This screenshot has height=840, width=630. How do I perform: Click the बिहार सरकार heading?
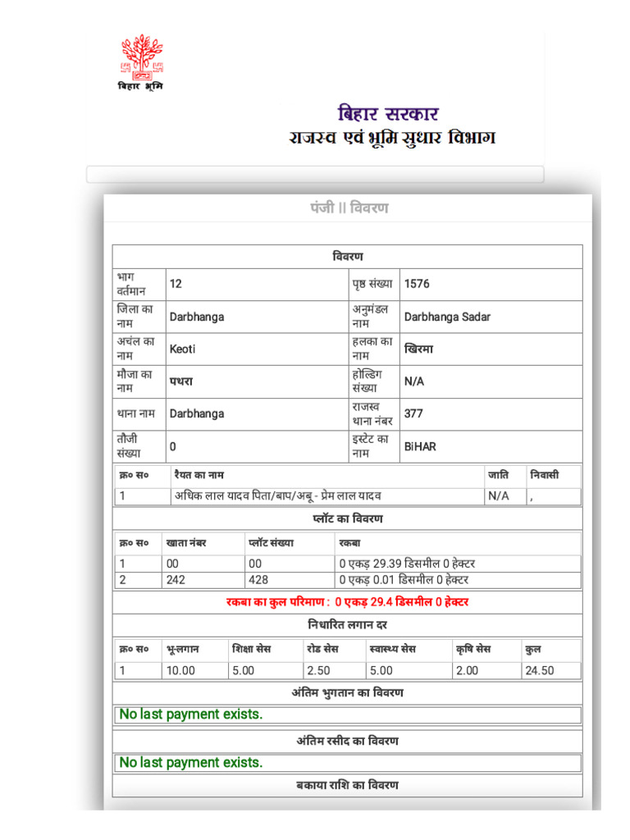[388, 113]
